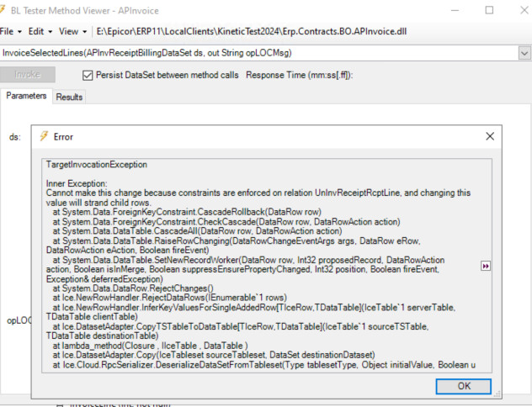This screenshot has width=532, height=407.
Task: Click the ds: parameter label
Action: [15, 137]
